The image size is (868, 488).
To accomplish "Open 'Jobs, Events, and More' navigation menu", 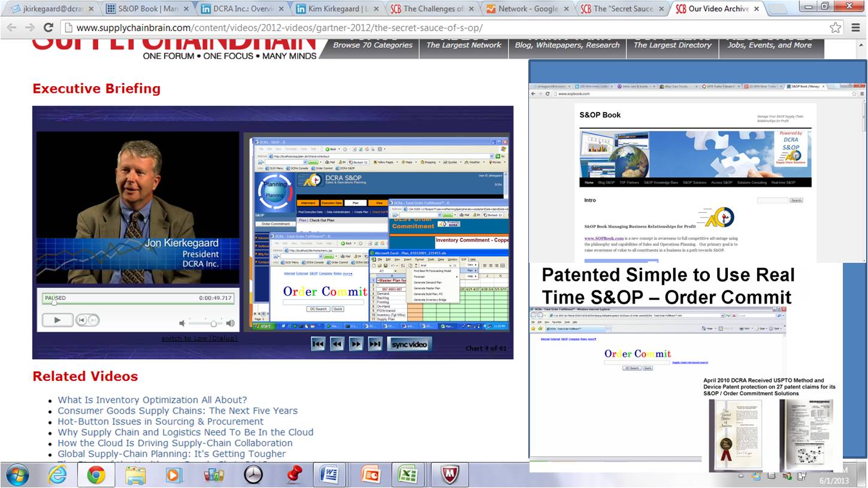I will click(769, 45).
